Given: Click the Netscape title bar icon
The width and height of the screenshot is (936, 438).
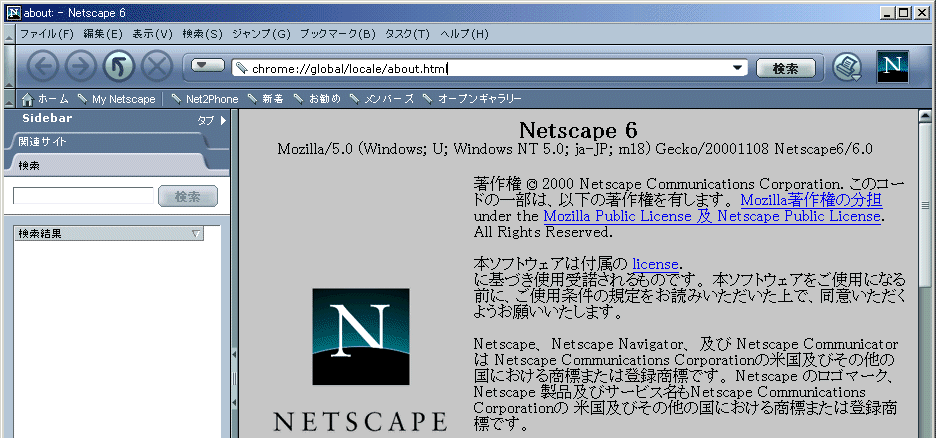Looking at the screenshot, I should coord(13,12).
